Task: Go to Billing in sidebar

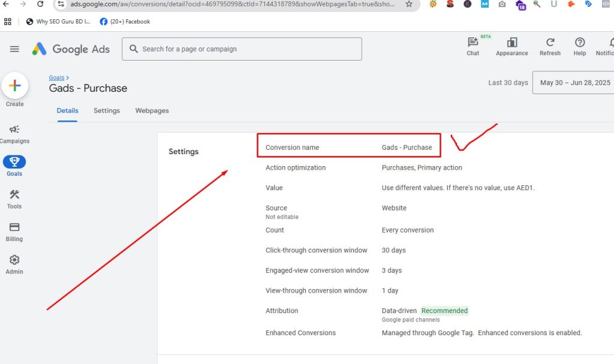Action: point(14,227)
